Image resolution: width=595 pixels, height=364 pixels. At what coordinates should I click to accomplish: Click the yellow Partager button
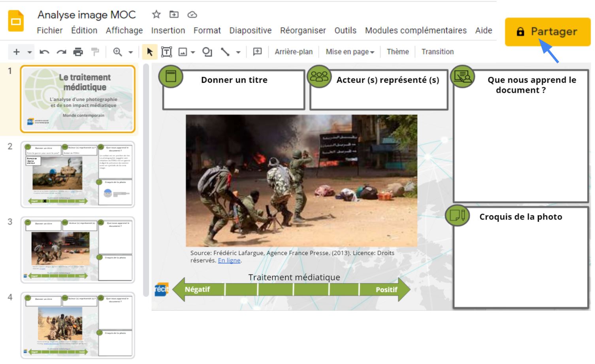(x=547, y=32)
